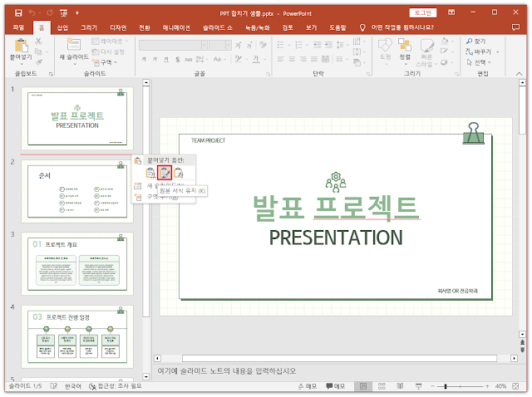Open the Transitions (전환) tab
The height and width of the screenshot is (397, 532).
[x=144, y=27]
